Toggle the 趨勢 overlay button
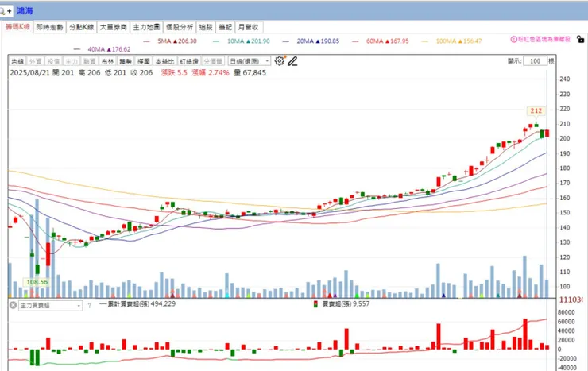Viewport: 588px width, 371px height. tap(126, 61)
